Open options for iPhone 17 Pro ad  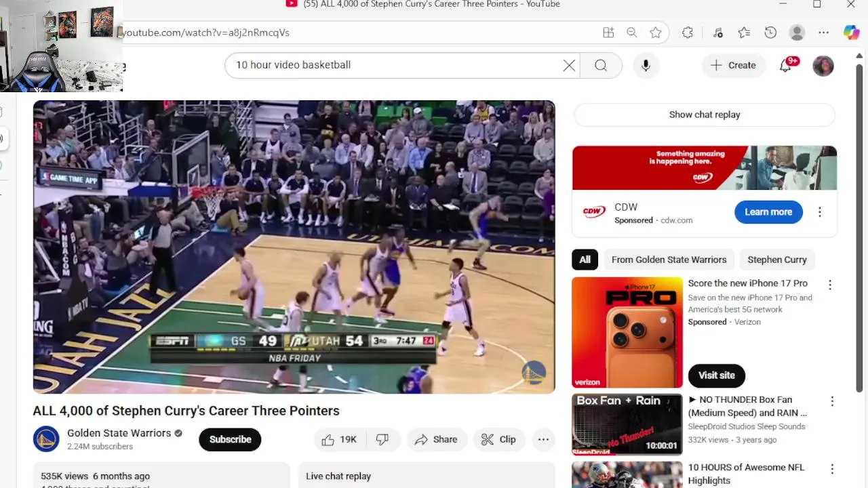(x=830, y=285)
